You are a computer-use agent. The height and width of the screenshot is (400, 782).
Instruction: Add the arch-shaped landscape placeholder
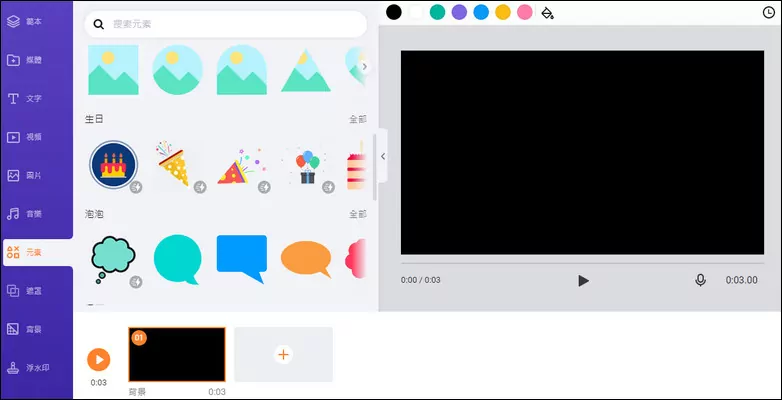tap(241, 70)
